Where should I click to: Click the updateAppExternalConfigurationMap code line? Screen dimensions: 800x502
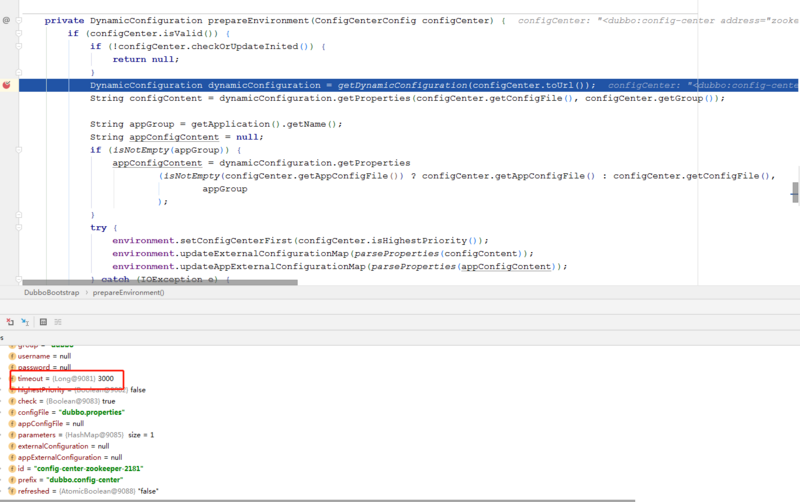tap(340, 266)
